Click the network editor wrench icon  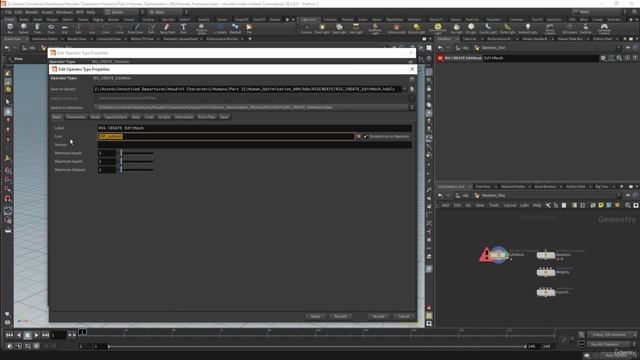pyautogui.click(x=548, y=205)
